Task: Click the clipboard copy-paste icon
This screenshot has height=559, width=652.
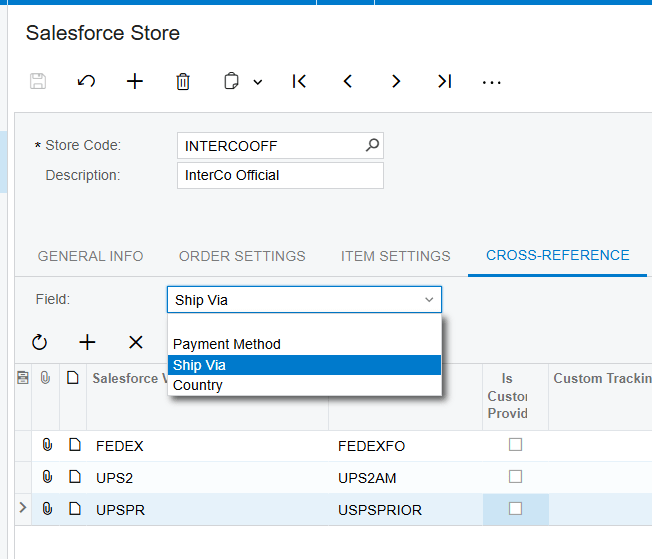Action: 231,81
